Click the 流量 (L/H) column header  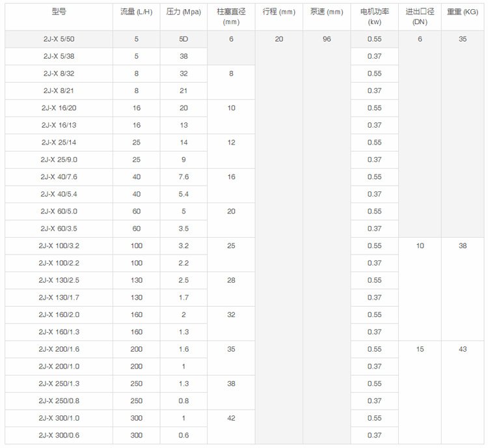(x=137, y=12)
